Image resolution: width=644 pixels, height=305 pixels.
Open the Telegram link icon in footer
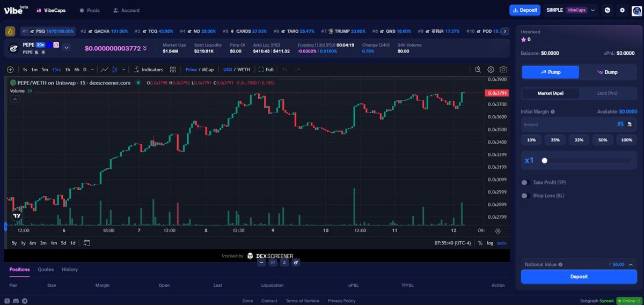coord(25,301)
